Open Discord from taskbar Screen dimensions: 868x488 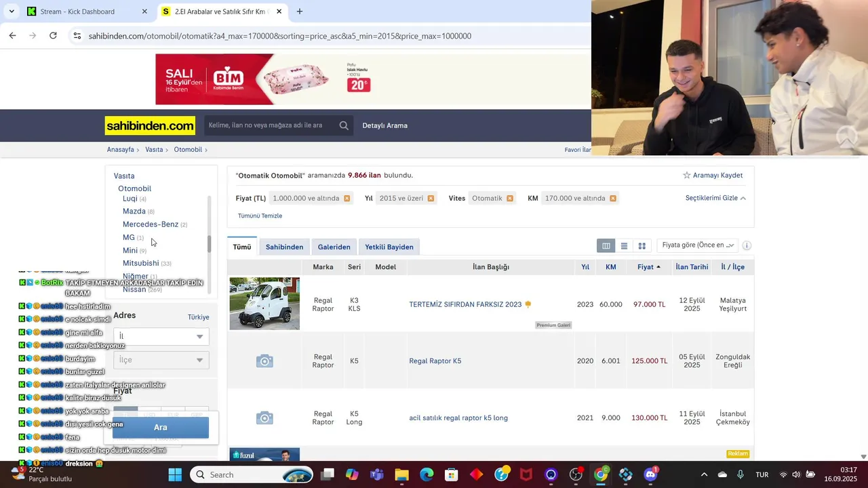(x=651, y=474)
